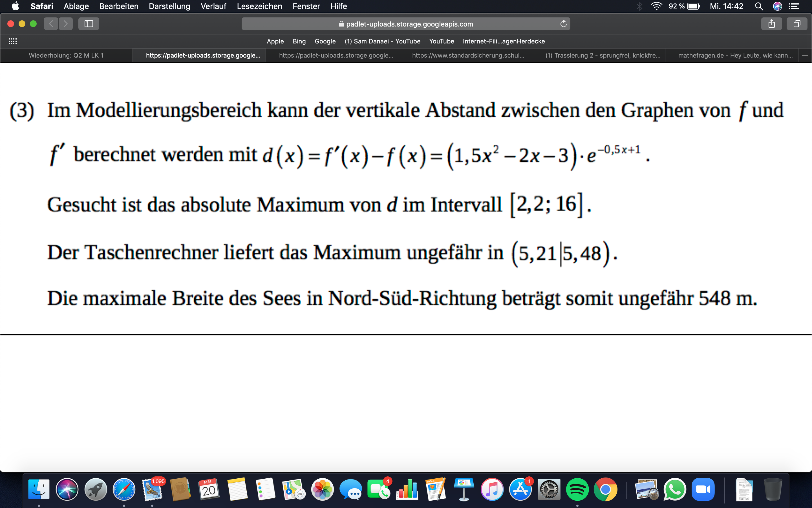Open the Internet-Fili...agenHerdecke bookmark
This screenshot has width=812, height=508.
tap(504, 41)
